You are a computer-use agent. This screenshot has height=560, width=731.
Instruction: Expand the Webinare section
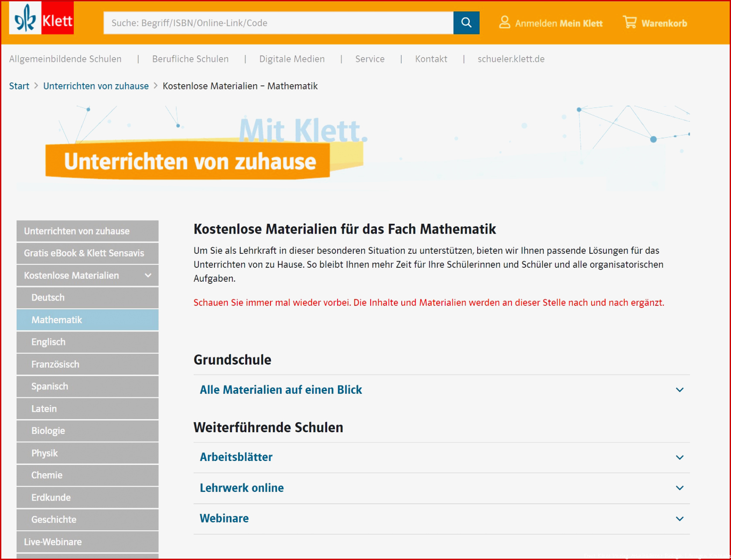[441, 519]
